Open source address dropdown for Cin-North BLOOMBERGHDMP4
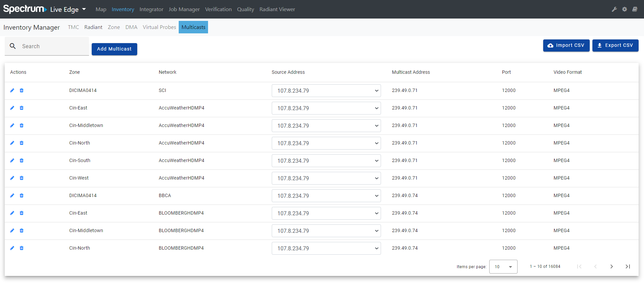This screenshot has width=644, height=283. pyautogui.click(x=326, y=248)
